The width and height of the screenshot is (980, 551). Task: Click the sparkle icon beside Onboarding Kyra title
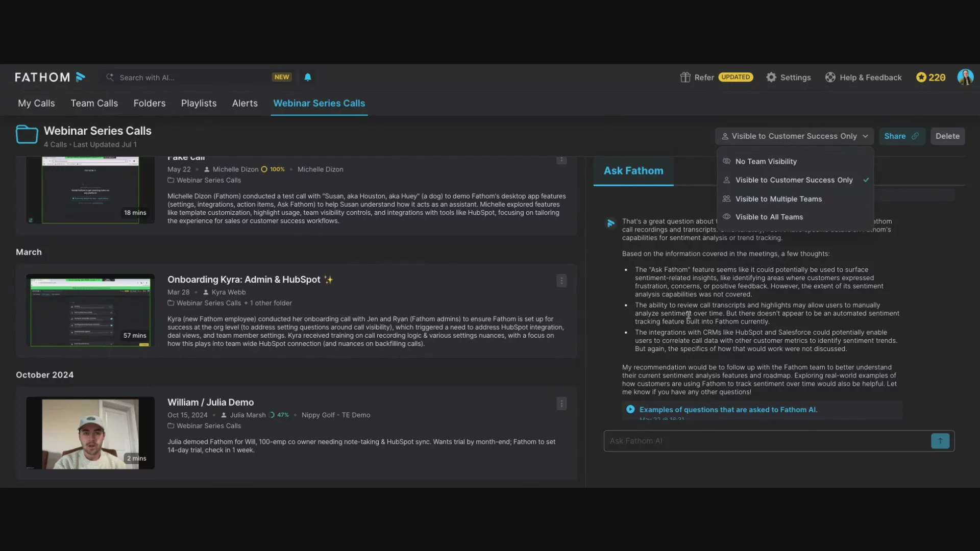click(x=328, y=280)
